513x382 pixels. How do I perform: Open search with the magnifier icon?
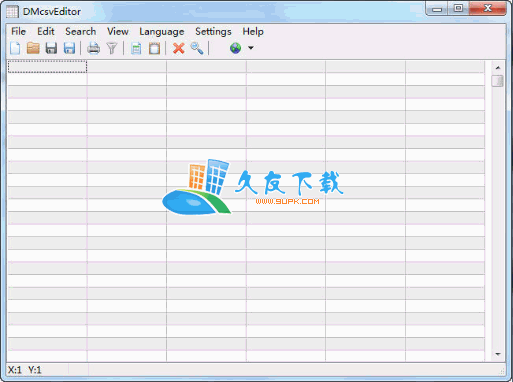(x=197, y=48)
